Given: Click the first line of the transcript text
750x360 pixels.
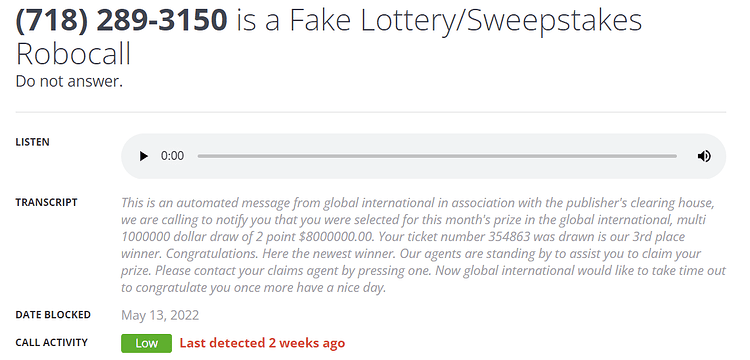Looking at the screenshot, I should tap(418, 203).
